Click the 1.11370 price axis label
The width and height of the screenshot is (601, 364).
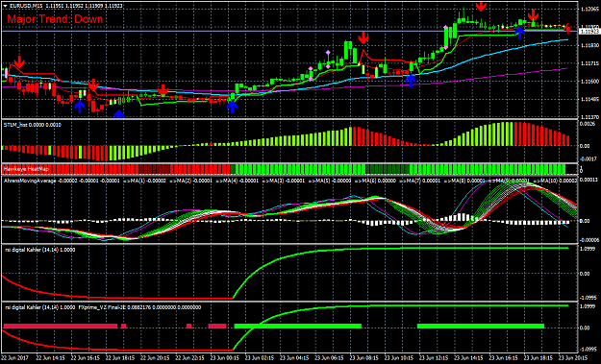tap(589, 117)
